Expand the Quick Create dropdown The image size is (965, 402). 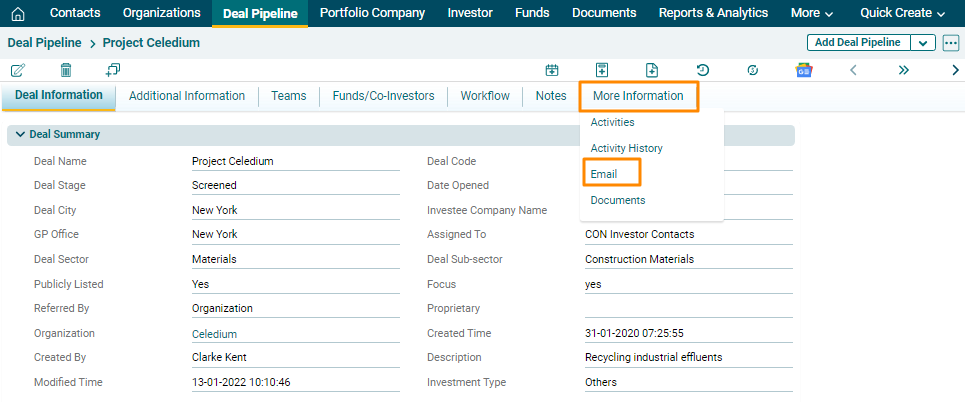(902, 13)
